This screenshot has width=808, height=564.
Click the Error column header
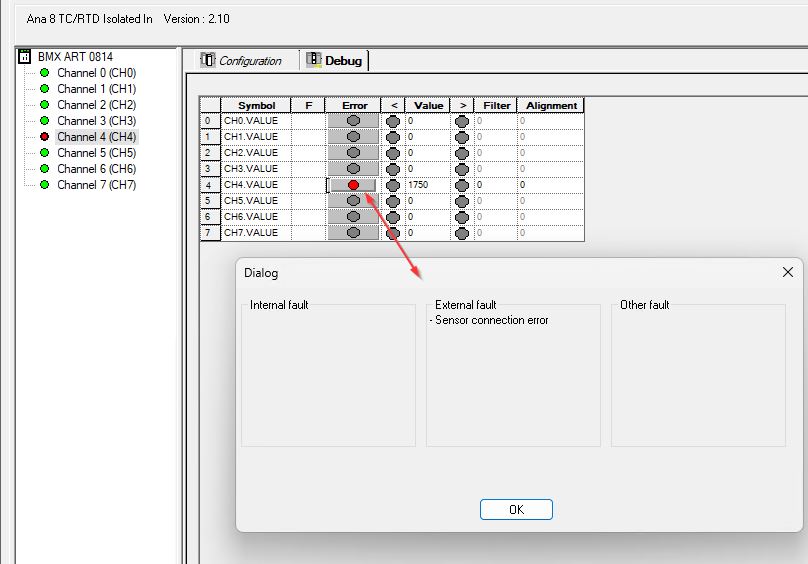click(x=354, y=105)
